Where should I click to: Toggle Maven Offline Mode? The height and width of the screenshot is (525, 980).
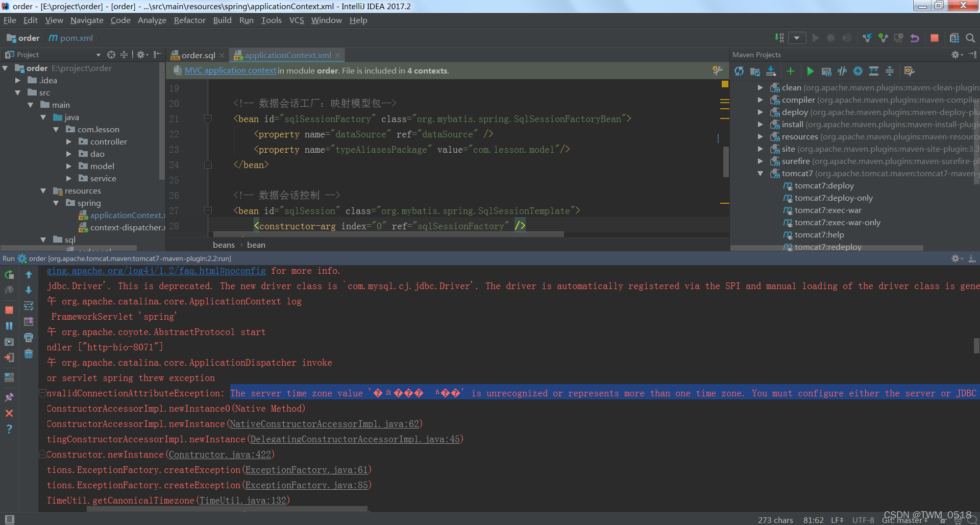pos(842,71)
